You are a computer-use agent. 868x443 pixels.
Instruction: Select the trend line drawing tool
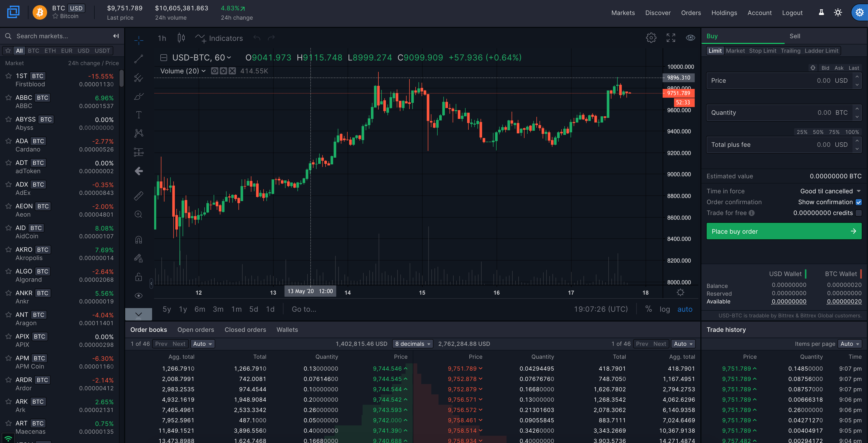click(x=138, y=59)
